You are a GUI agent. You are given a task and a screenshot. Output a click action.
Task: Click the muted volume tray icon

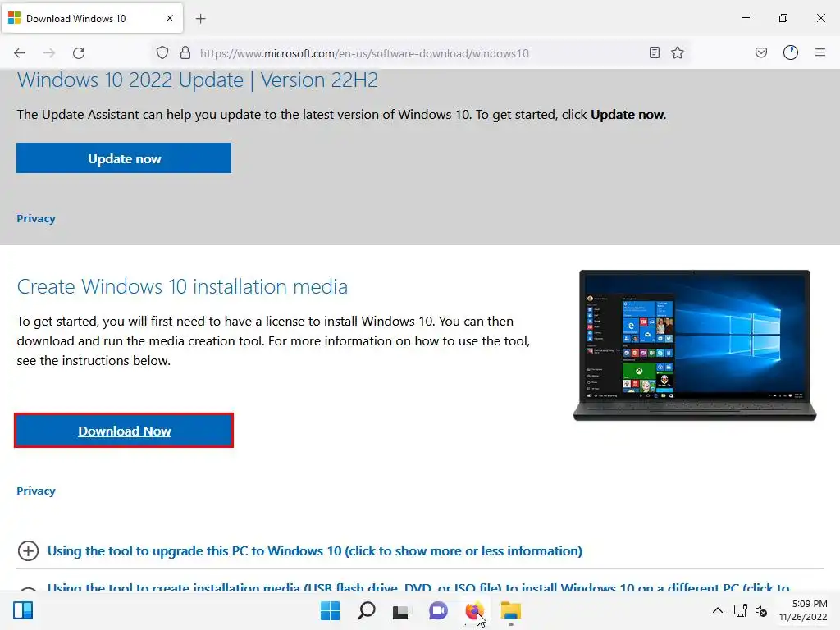point(760,610)
